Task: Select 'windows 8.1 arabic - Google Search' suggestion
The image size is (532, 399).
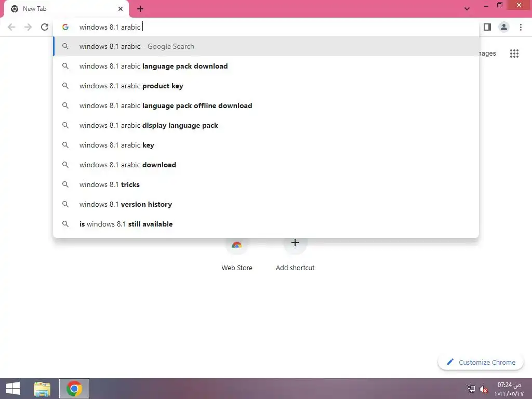Action: (x=266, y=46)
